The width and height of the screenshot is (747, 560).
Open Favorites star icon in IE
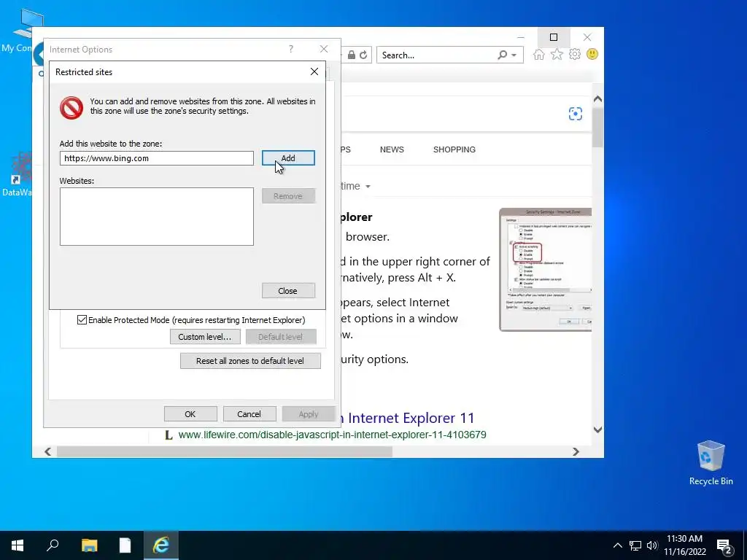tap(557, 54)
